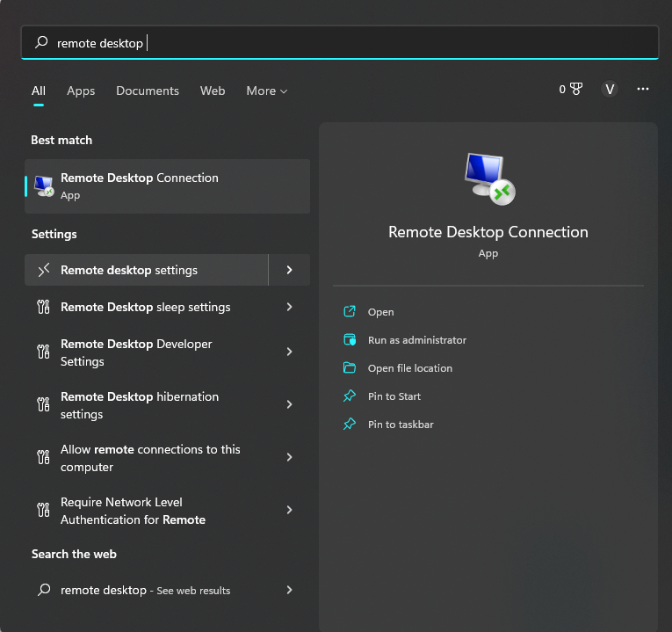The image size is (672, 632).
Task: Switch to the Documents tab
Action: (x=148, y=91)
